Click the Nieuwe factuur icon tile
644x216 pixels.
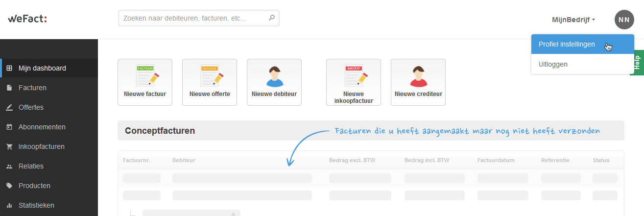pyautogui.click(x=145, y=82)
